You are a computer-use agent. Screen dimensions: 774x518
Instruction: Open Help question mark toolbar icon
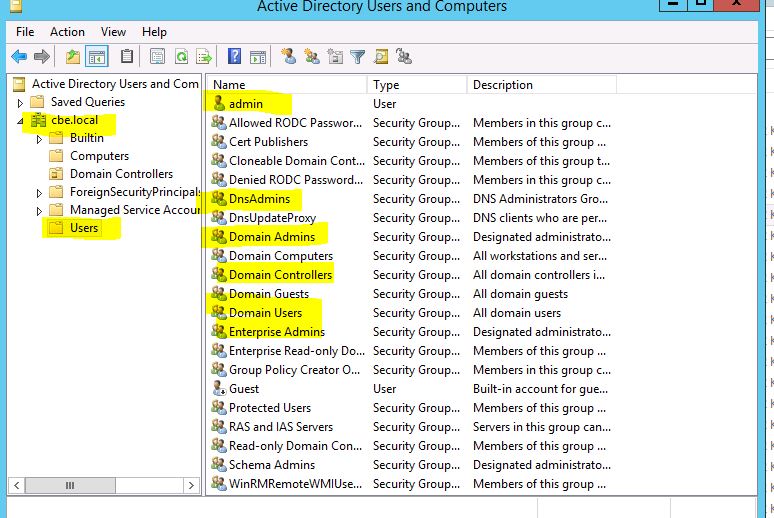[x=234, y=56]
